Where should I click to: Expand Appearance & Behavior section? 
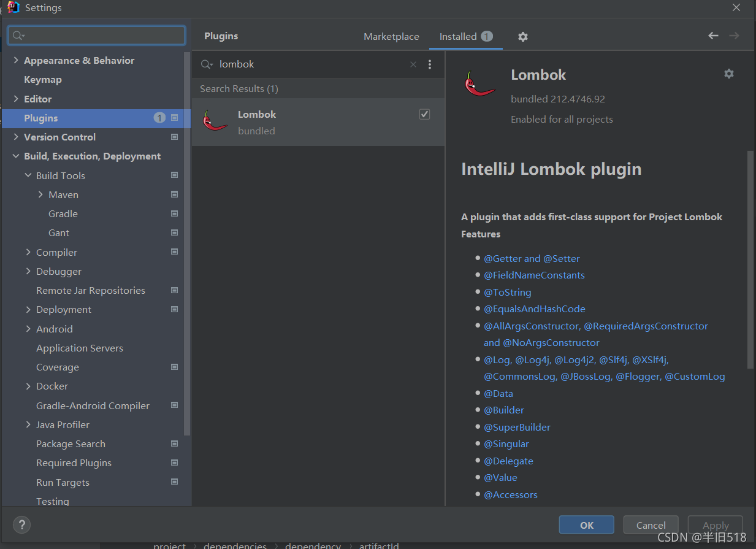tap(16, 60)
